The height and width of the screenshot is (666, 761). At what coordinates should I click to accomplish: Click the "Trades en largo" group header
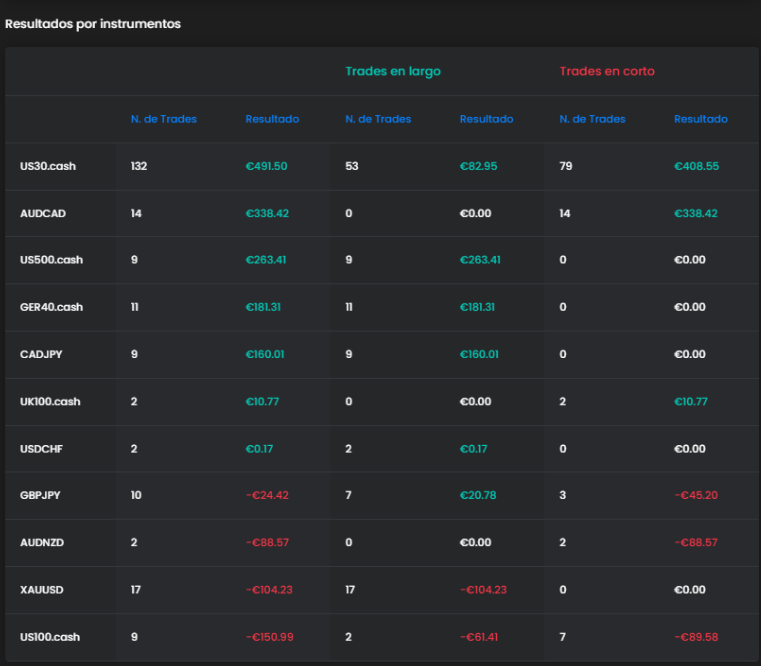click(x=392, y=71)
